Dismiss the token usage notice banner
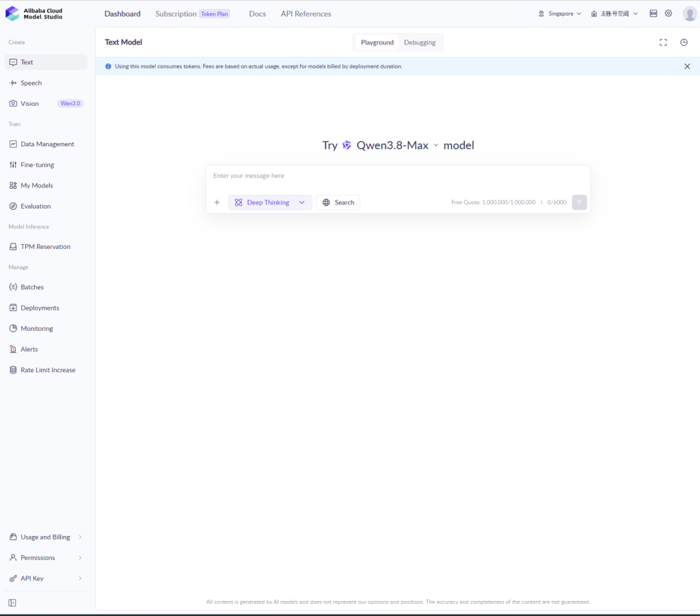Screen dimensions: 700x616 click(687, 66)
